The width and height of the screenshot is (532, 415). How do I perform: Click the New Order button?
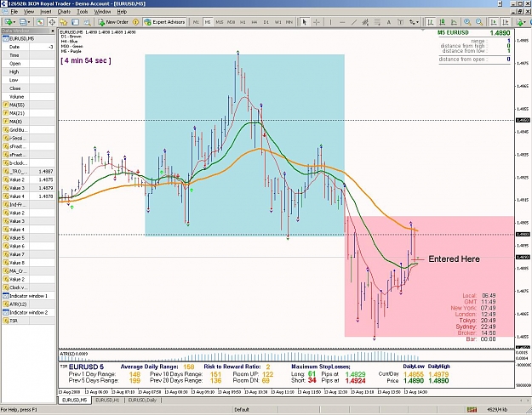113,22
